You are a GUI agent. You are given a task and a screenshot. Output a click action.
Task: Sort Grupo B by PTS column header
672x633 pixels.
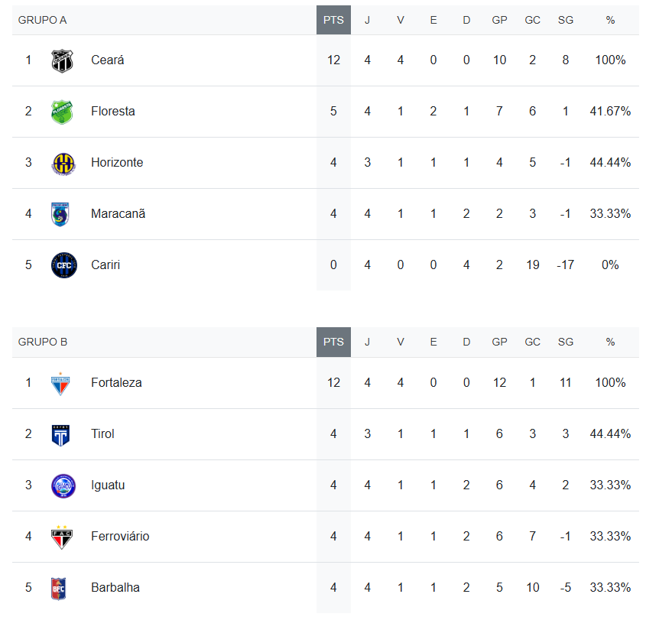pos(333,342)
